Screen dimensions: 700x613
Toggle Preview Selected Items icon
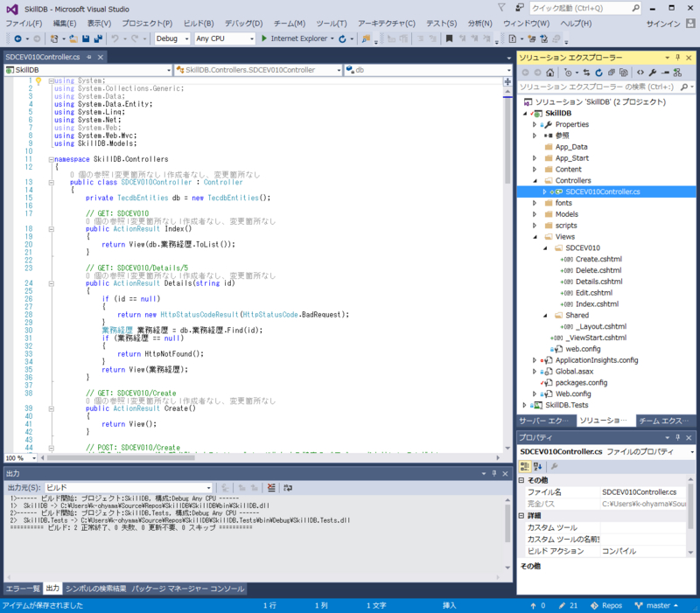point(665,73)
